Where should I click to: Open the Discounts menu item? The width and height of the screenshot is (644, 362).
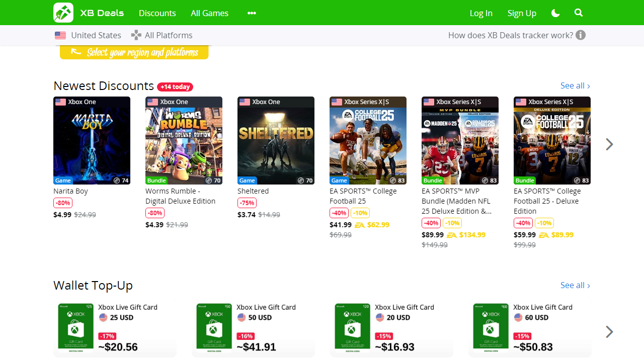tap(157, 13)
